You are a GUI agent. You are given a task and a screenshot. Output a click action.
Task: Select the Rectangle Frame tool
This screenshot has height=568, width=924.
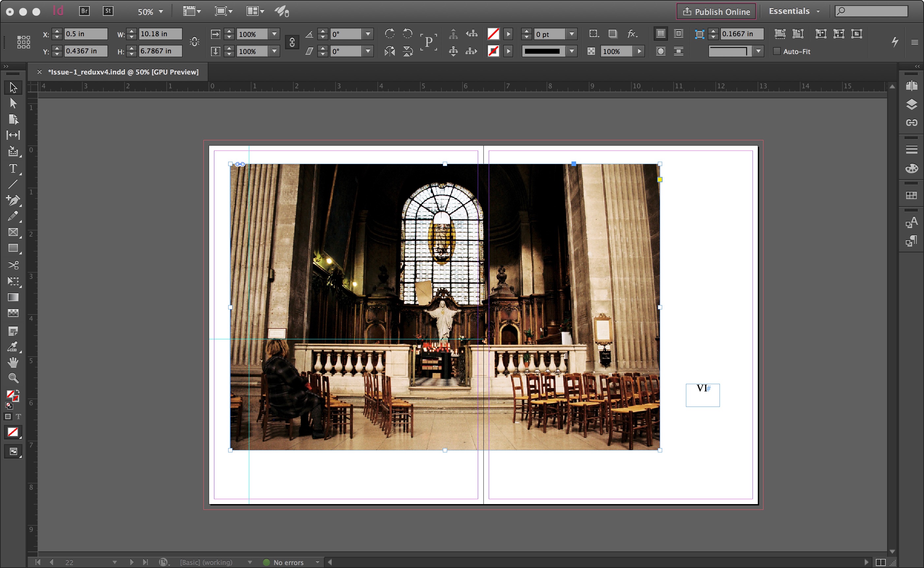13,232
